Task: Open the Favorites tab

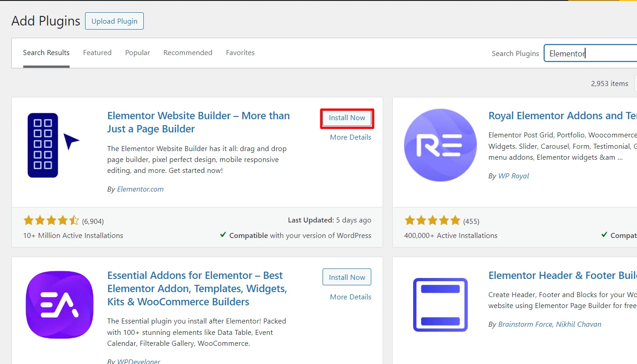Action: (240, 53)
